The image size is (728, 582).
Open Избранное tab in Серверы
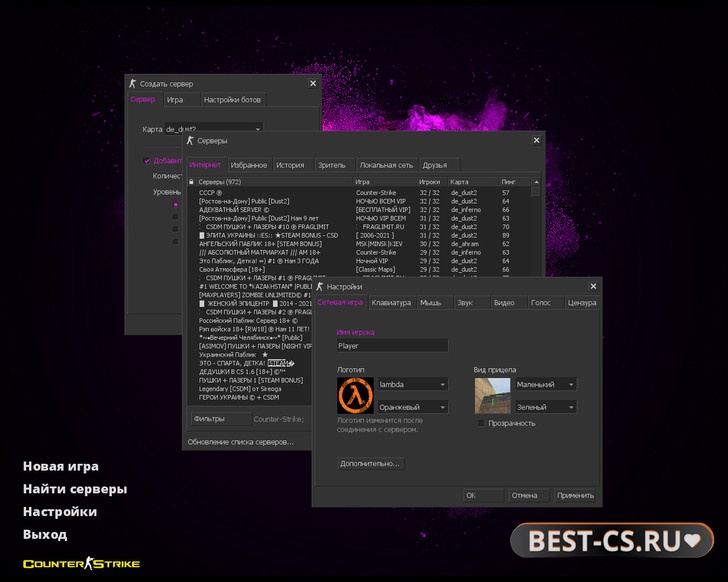(249, 165)
